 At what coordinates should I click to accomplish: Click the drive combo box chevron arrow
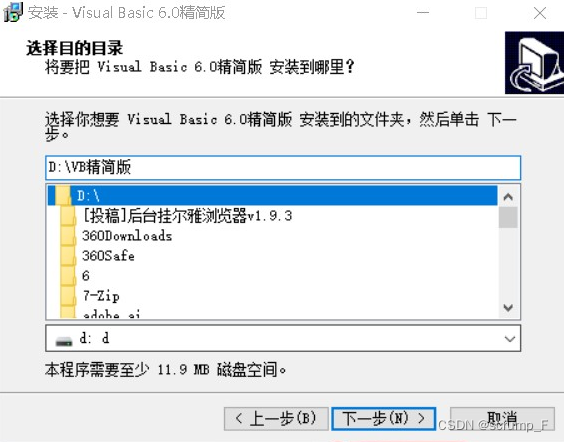click(509, 339)
